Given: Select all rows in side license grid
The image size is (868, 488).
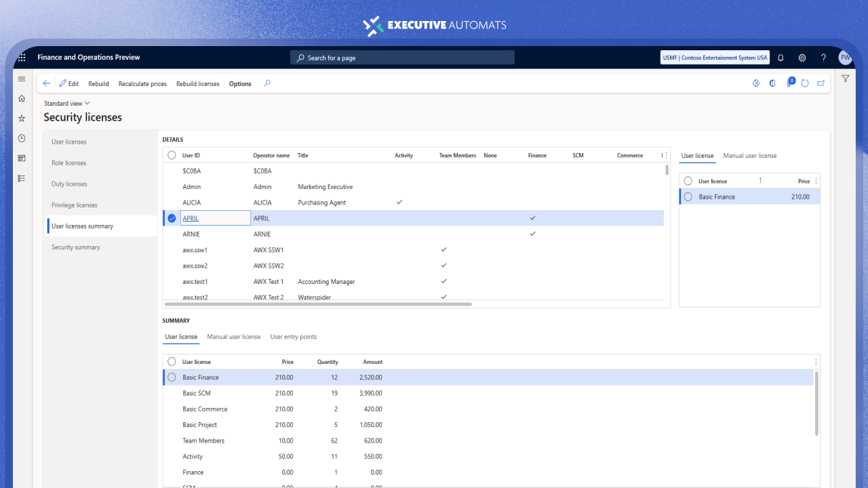Looking at the screenshot, I should pos(688,181).
